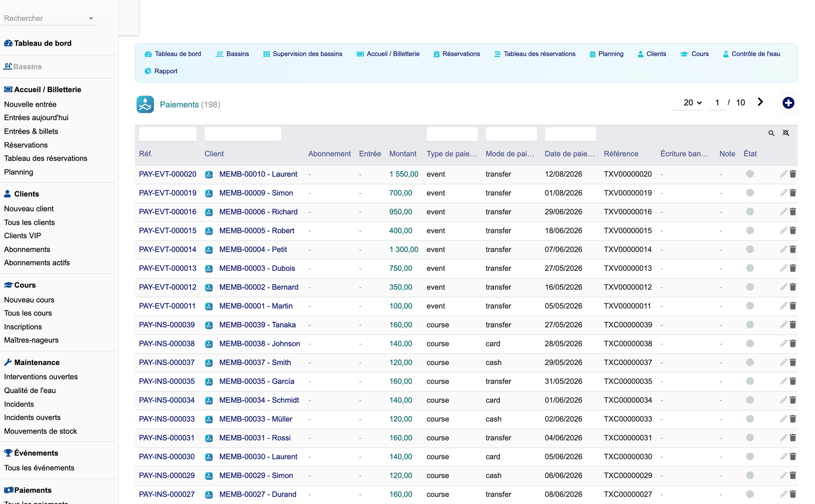This screenshot has height=504, width=815.
Task: Open Abonnements actifs in sidebar
Action: (37, 263)
